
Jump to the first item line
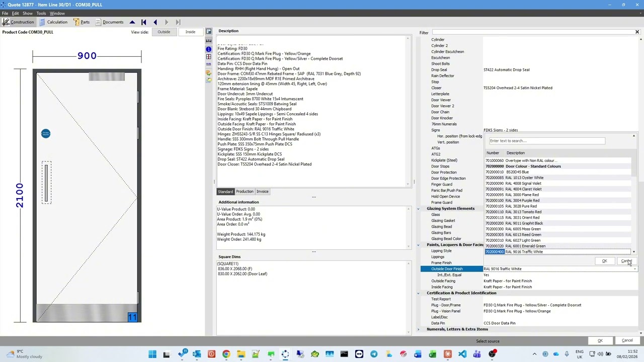(x=143, y=22)
